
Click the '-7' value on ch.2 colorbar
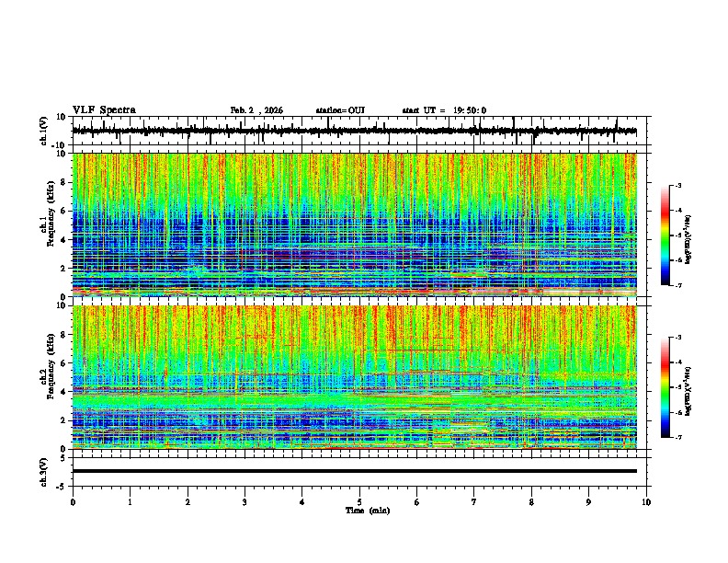(677, 438)
